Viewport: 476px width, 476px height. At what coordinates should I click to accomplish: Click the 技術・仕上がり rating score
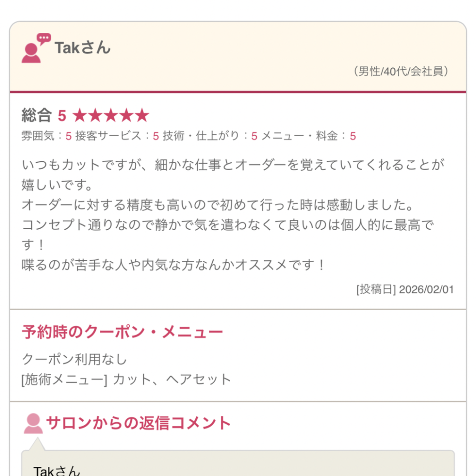pos(254,136)
